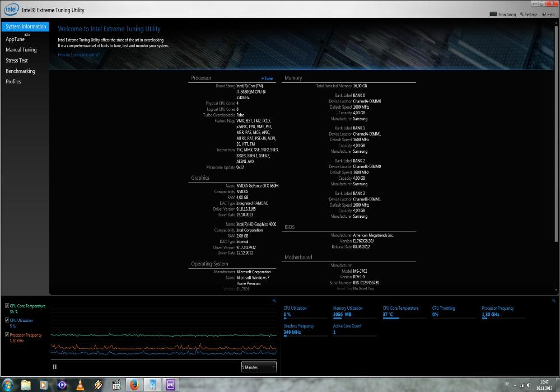Switch to CPU-Z in the taskbar
The width and height of the screenshot is (560, 392).
[170, 385]
